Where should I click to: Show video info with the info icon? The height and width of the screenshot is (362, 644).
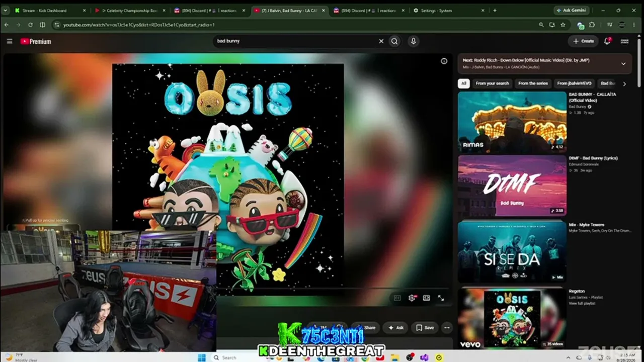click(444, 61)
